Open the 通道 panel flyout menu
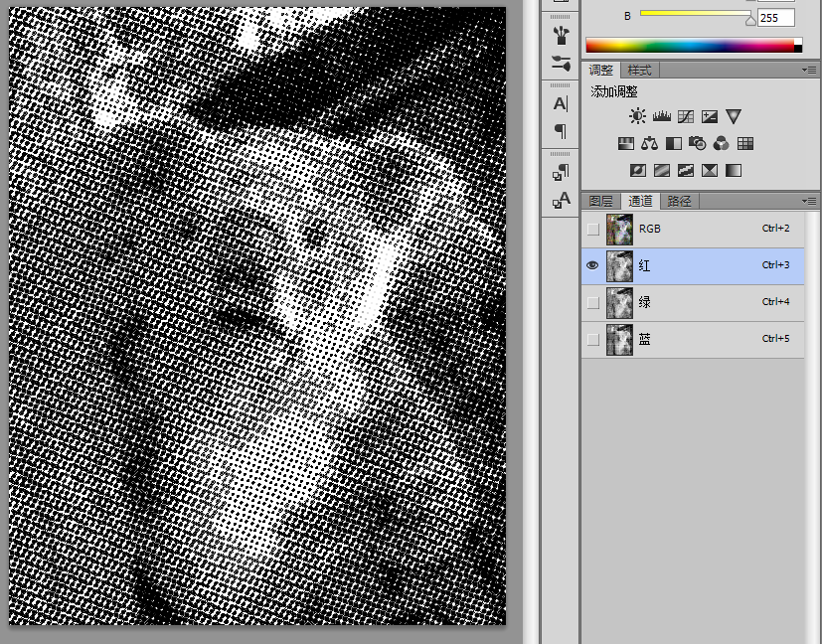822x644 pixels. pos(809,201)
